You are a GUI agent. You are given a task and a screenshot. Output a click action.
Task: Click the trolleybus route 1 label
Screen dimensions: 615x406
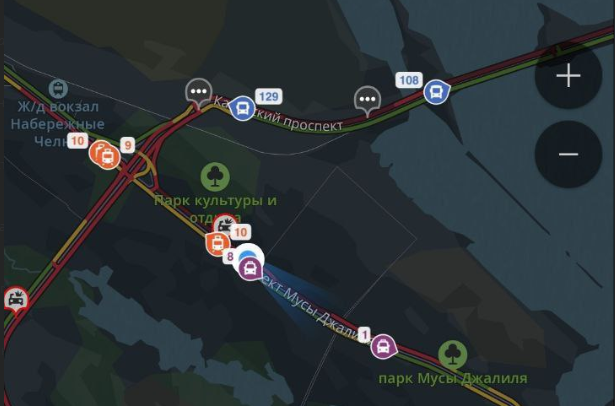364,335
